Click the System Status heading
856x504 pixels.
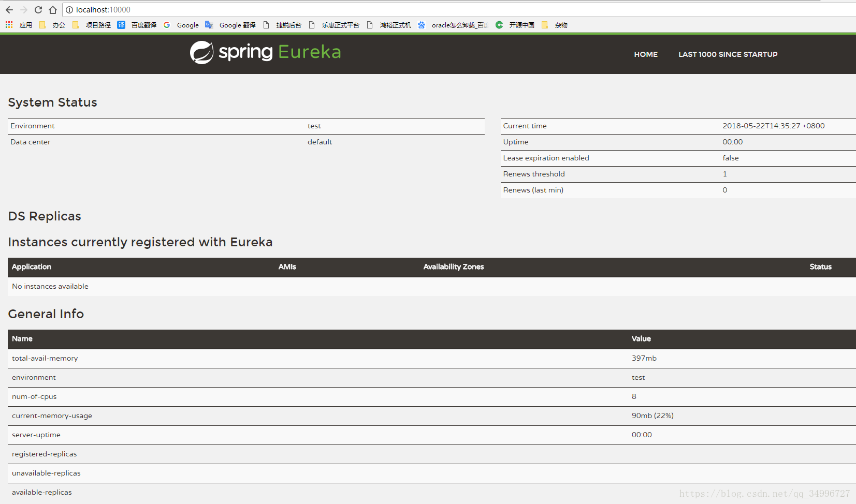(x=52, y=102)
